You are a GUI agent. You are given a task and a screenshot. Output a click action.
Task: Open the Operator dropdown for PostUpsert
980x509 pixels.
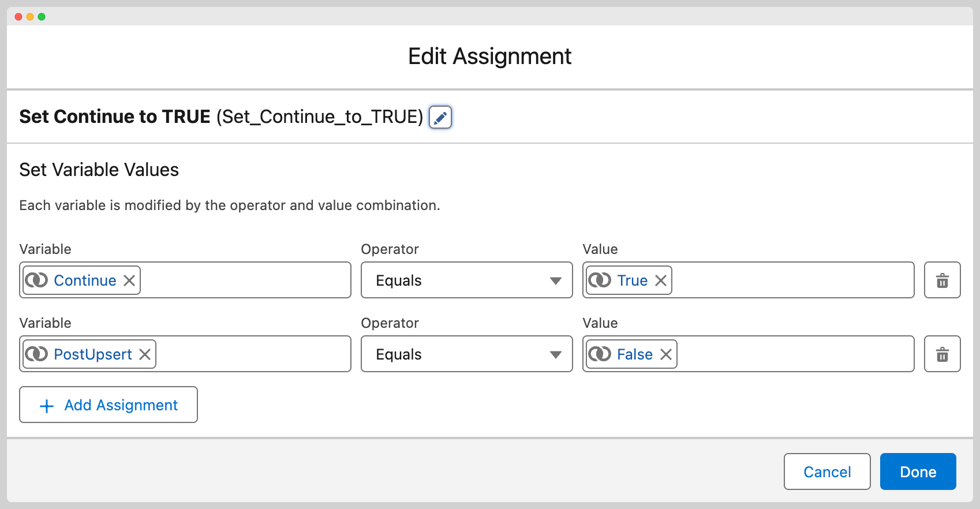[x=466, y=354]
